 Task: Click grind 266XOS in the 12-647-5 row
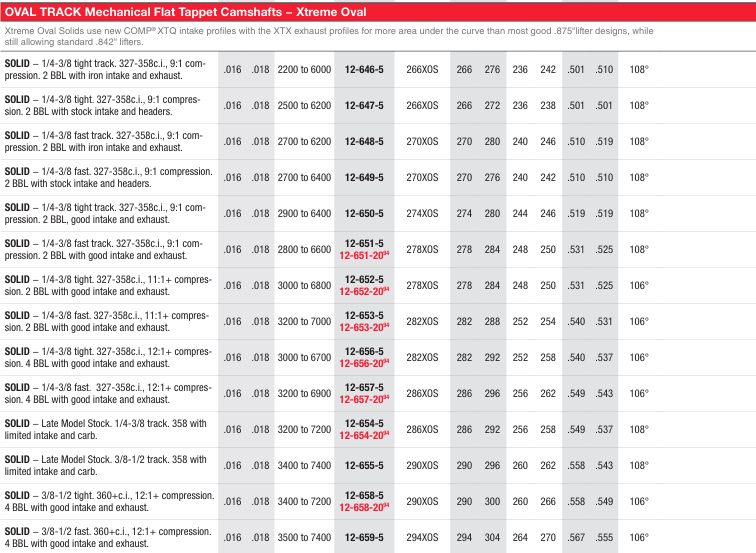[422, 105]
